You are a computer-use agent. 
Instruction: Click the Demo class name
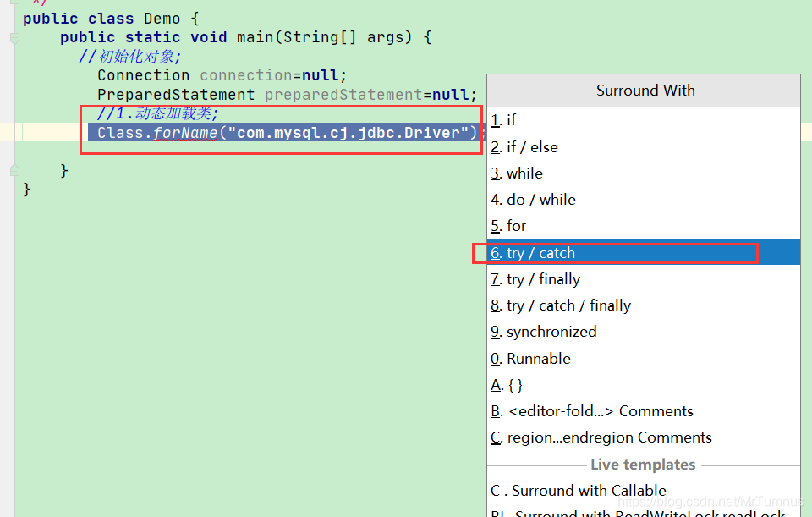click(162, 19)
